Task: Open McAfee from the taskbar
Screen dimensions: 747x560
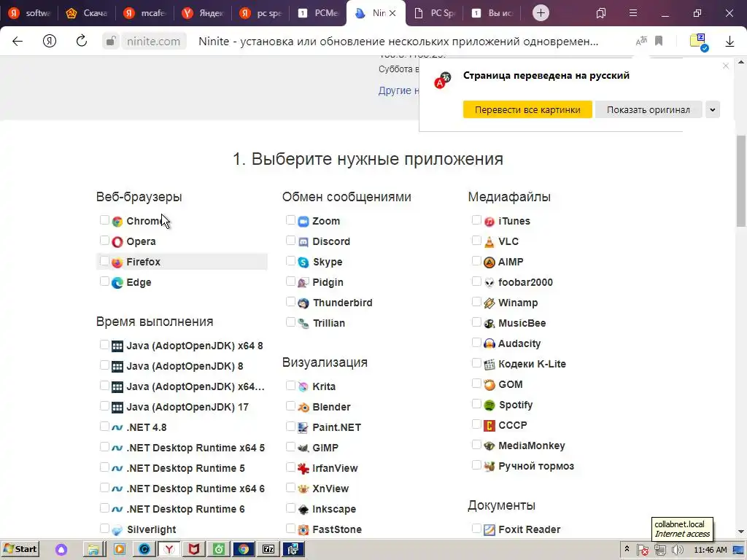Action: [x=194, y=550]
